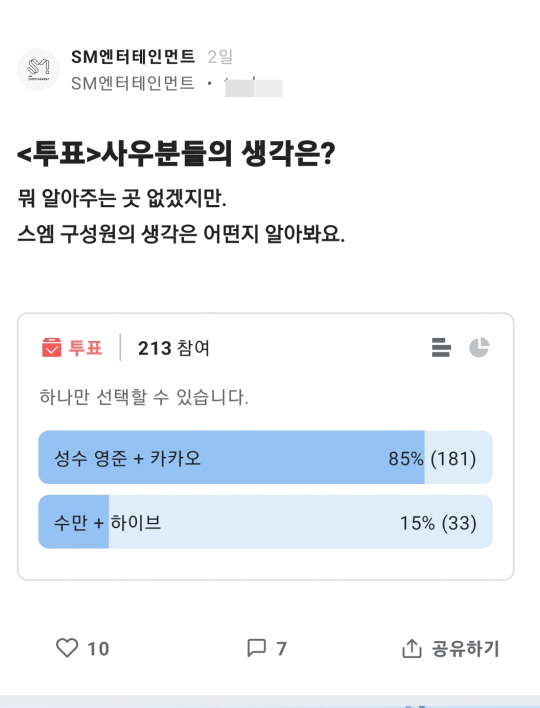Click the red ballot box 투표 icon

point(51,347)
